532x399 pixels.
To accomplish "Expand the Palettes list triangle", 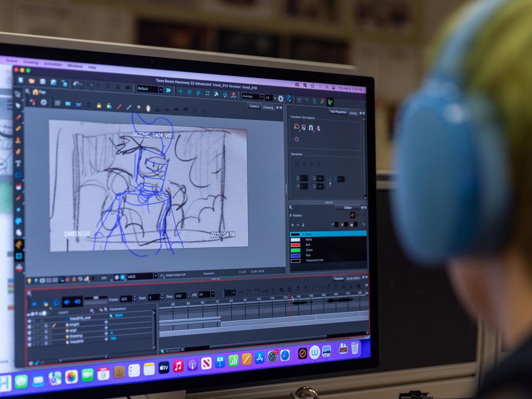I will coord(291,215).
